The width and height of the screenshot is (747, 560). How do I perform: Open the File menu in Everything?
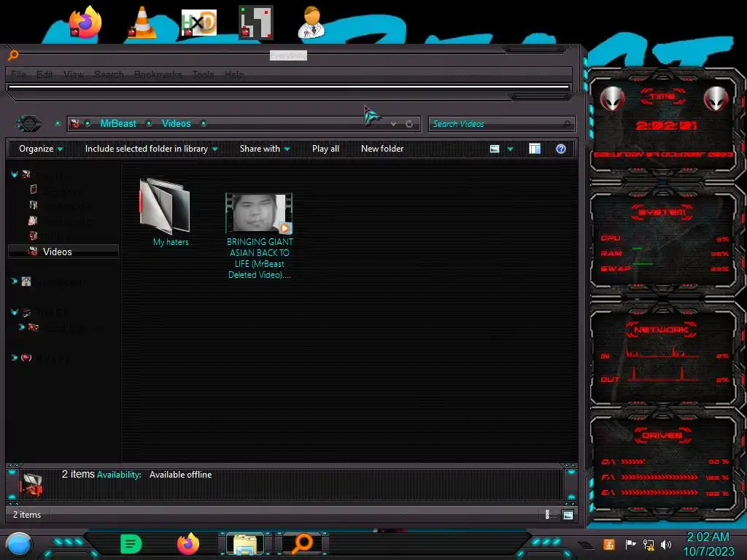[18, 74]
